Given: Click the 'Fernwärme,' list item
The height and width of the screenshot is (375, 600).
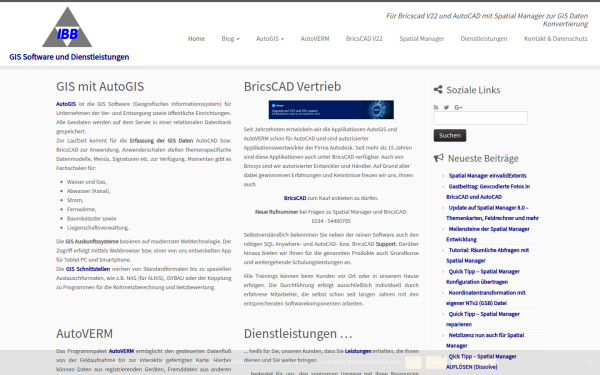Looking at the screenshot, I should coord(82,210).
